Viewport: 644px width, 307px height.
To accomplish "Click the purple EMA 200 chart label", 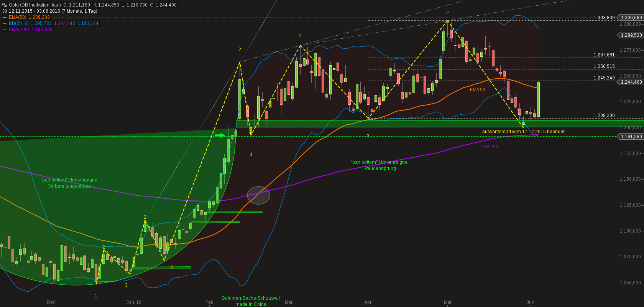I will pos(489,147).
